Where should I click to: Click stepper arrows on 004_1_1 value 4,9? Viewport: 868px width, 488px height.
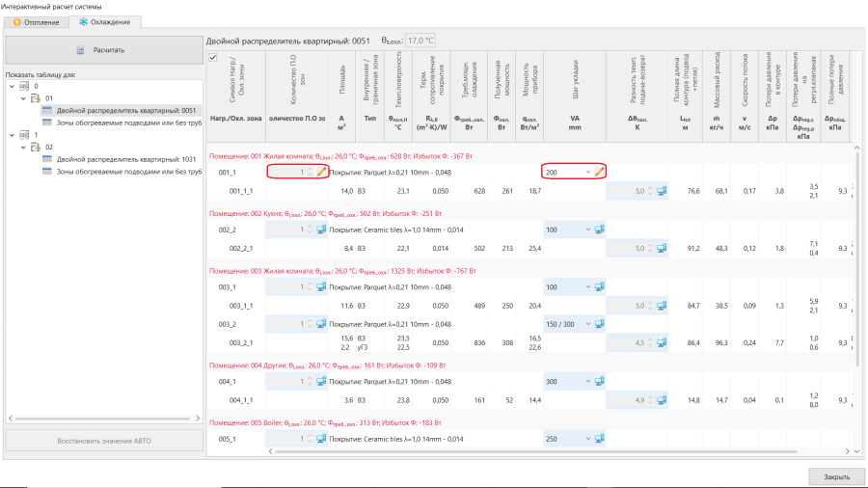coord(650,400)
